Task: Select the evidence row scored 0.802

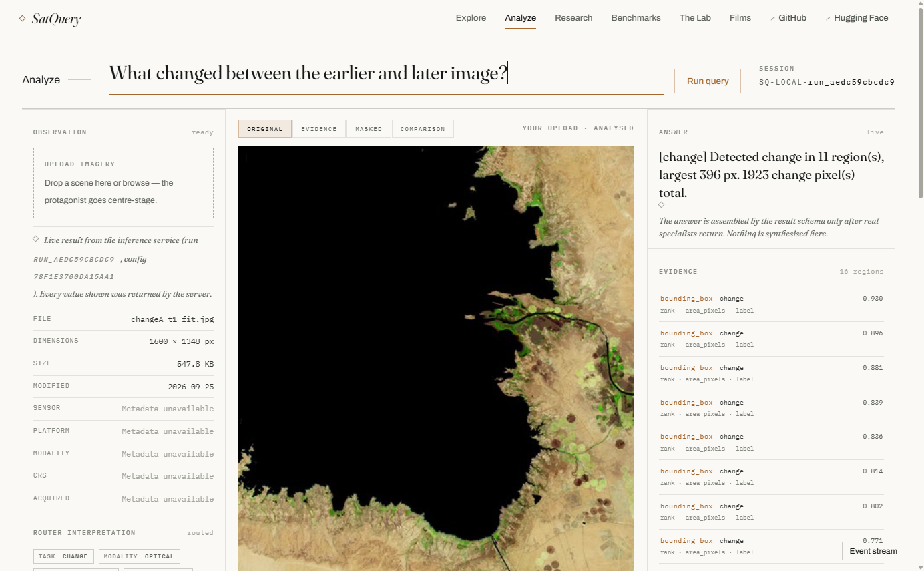Action: pyautogui.click(x=771, y=512)
